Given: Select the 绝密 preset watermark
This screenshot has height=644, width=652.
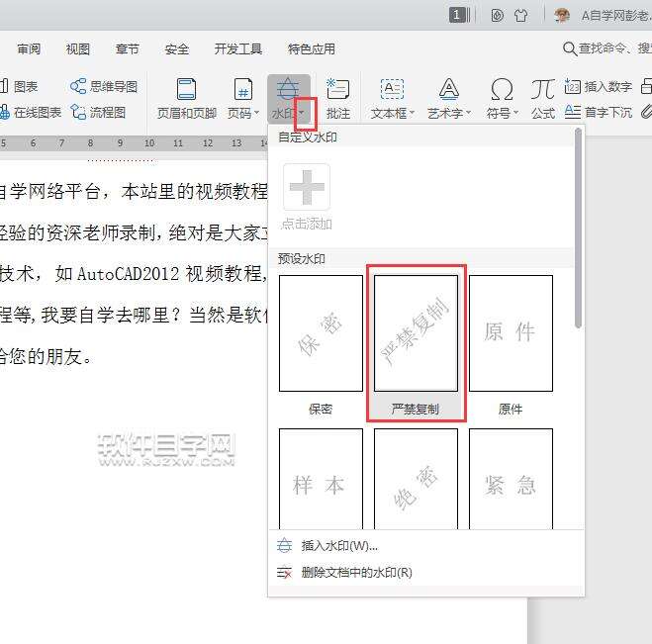Looking at the screenshot, I should point(416,479).
